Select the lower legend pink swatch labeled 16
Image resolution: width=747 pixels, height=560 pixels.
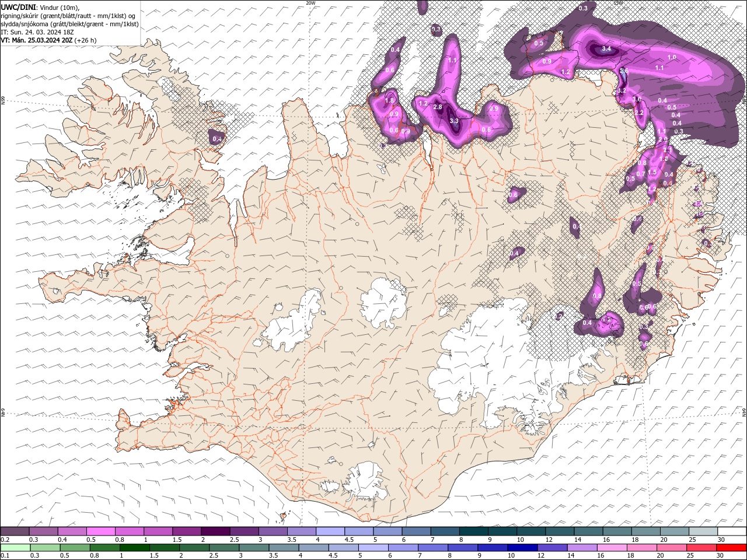(612, 548)
